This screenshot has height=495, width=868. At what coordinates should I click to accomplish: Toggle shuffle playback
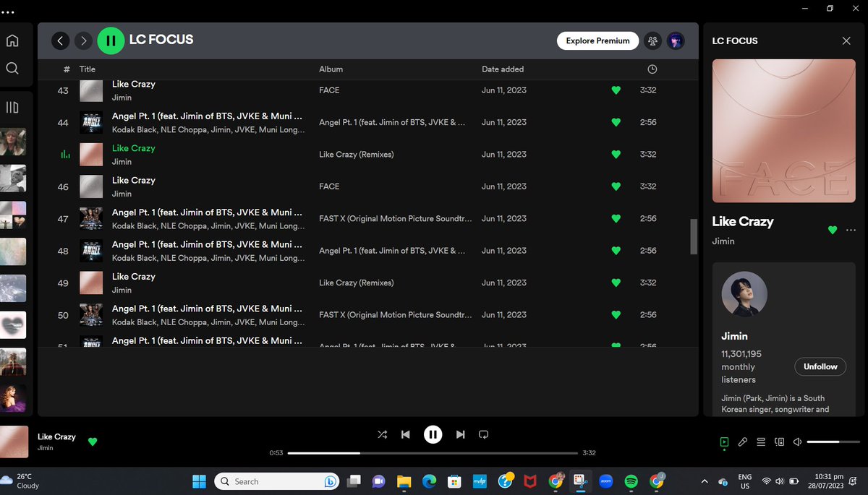point(382,434)
